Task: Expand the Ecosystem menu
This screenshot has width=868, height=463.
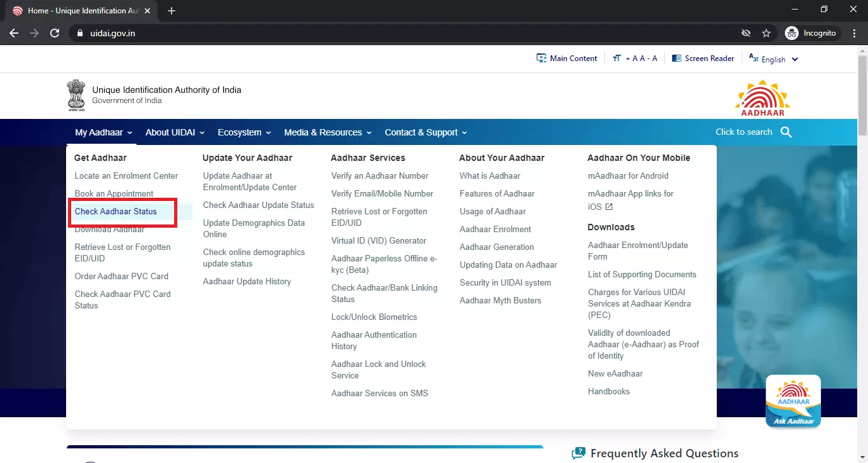Action: click(244, 132)
